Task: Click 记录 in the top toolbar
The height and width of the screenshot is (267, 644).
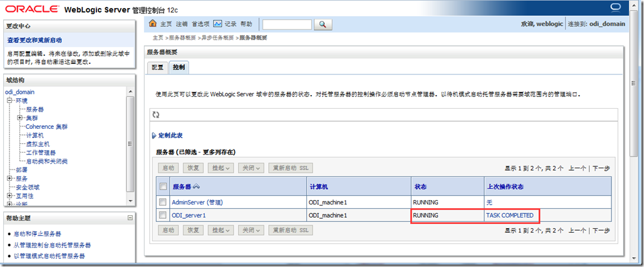Action: (x=231, y=24)
